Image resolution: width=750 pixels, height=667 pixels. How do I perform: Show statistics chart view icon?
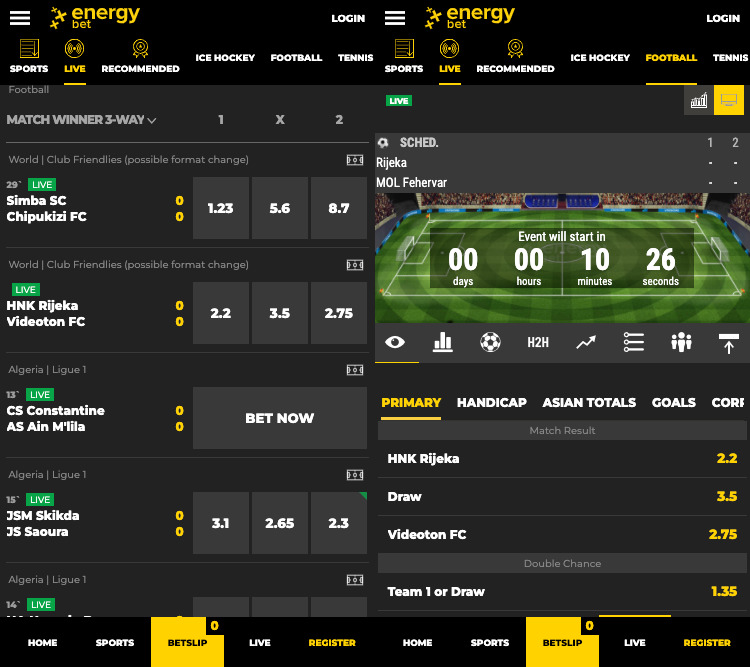point(699,100)
